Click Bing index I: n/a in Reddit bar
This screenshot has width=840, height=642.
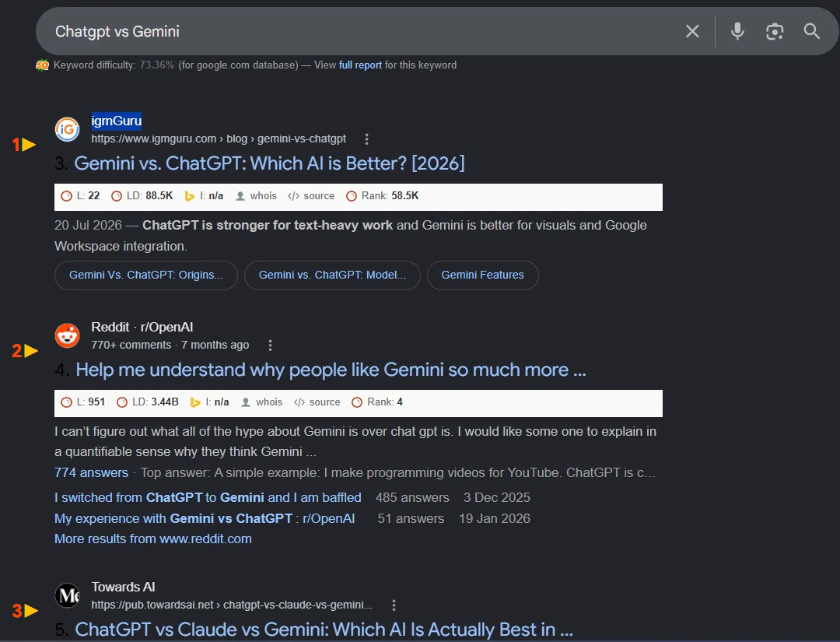click(x=209, y=402)
